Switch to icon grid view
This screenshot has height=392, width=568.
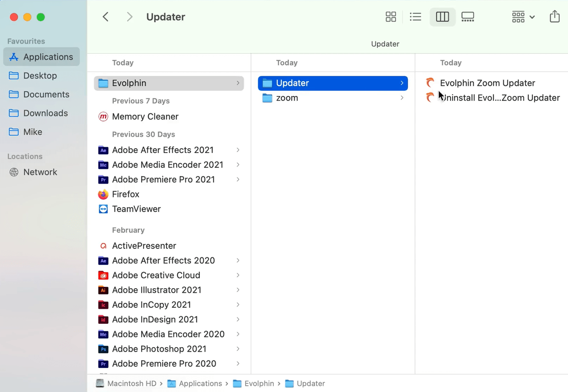391,17
